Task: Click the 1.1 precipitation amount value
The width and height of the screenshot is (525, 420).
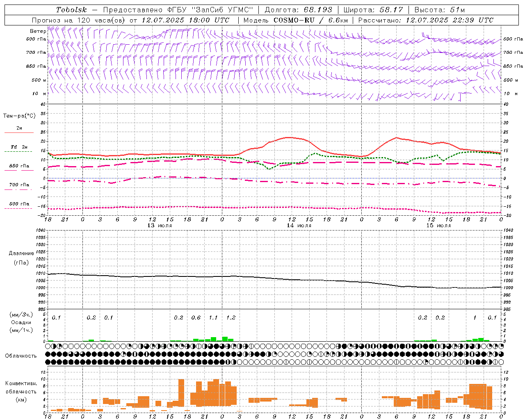Action: [x=213, y=318]
